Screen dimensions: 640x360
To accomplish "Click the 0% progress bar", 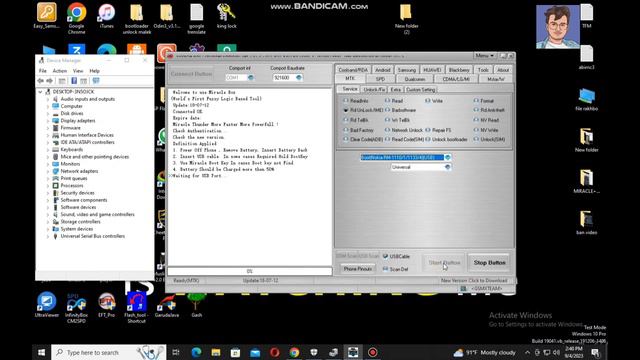I will point(250,271).
